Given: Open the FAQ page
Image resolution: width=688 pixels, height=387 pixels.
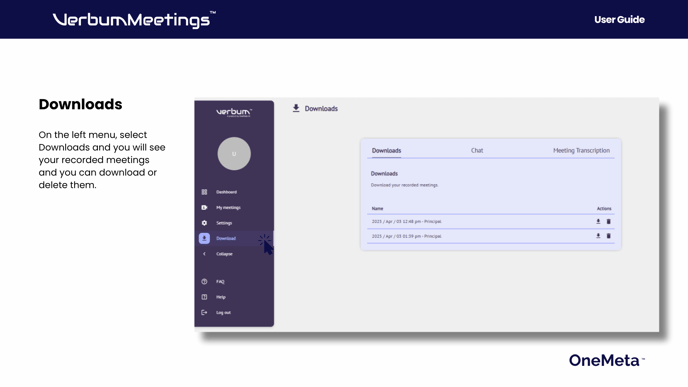Looking at the screenshot, I should click(220, 282).
